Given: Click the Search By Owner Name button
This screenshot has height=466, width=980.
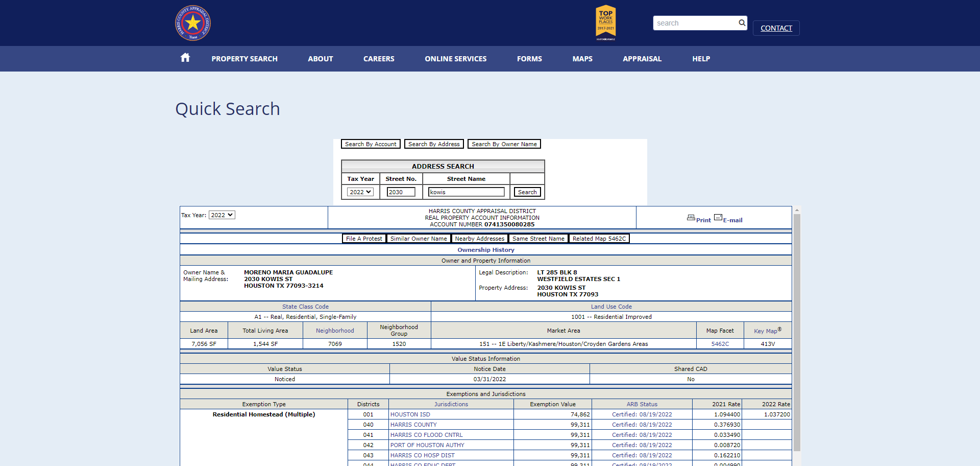Looking at the screenshot, I should [x=504, y=144].
